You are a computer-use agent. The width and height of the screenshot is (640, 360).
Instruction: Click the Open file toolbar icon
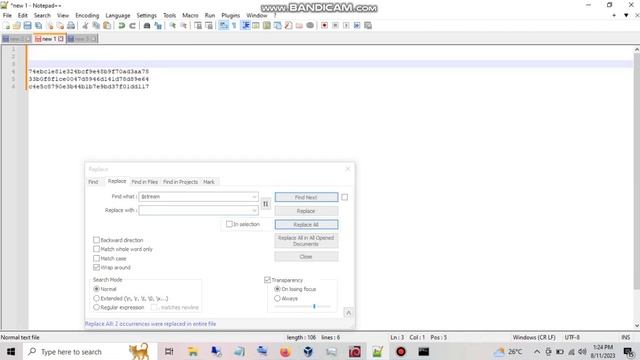pyautogui.click(x=17, y=26)
